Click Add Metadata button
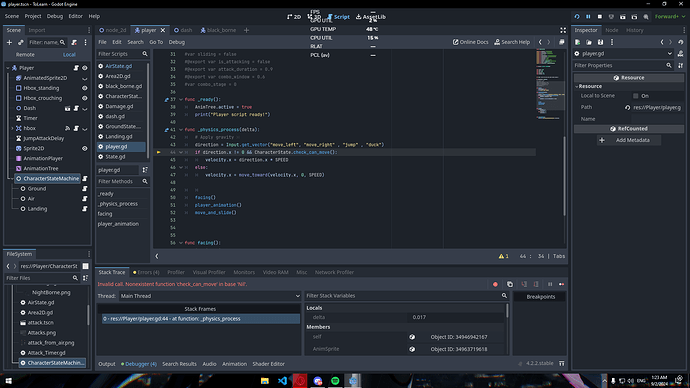 tap(629, 140)
